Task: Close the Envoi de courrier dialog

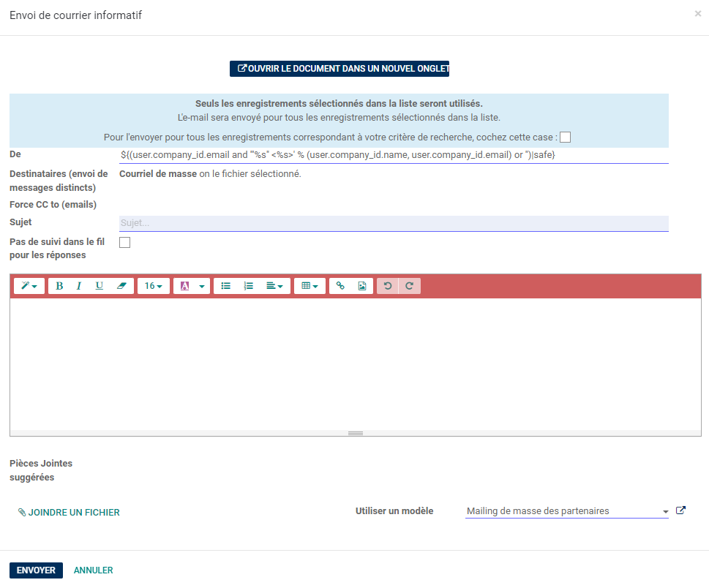Action: click(x=698, y=14)
